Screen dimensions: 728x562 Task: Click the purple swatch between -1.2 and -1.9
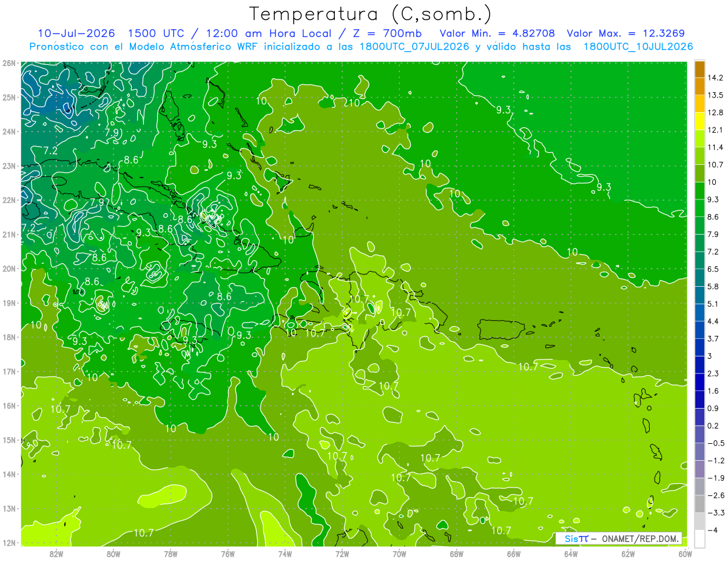[700, 469]
